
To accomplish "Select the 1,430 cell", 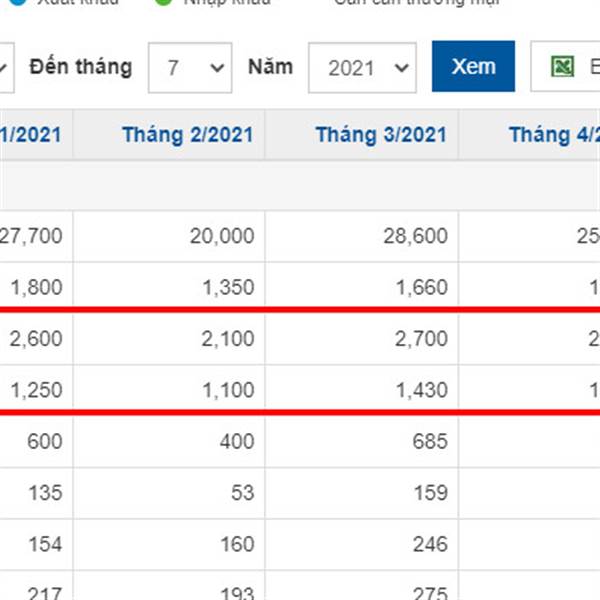I will click(362, 390).
